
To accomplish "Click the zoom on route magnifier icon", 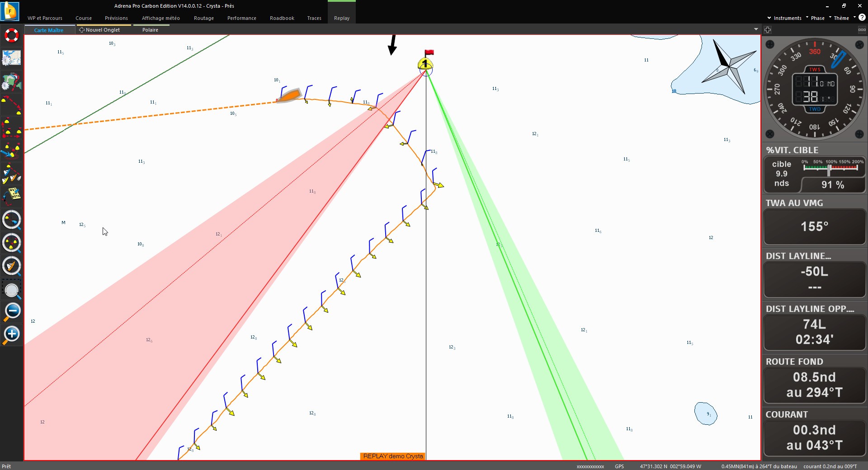I will point(12,220).
